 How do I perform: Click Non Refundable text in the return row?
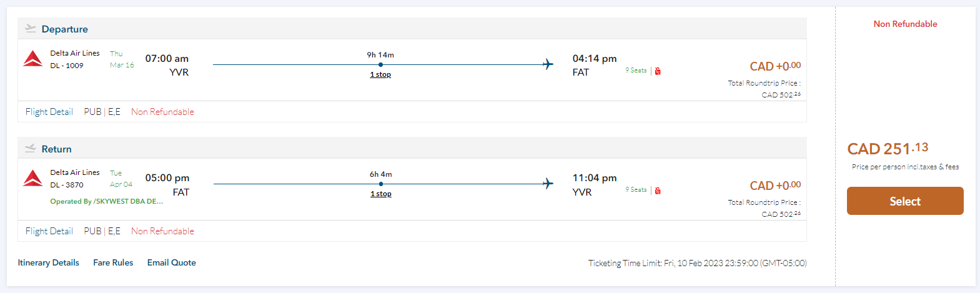point(162,231)
